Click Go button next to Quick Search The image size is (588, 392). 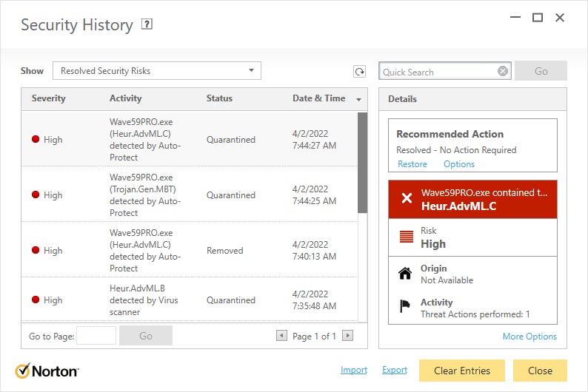click(x=541, y=71)
